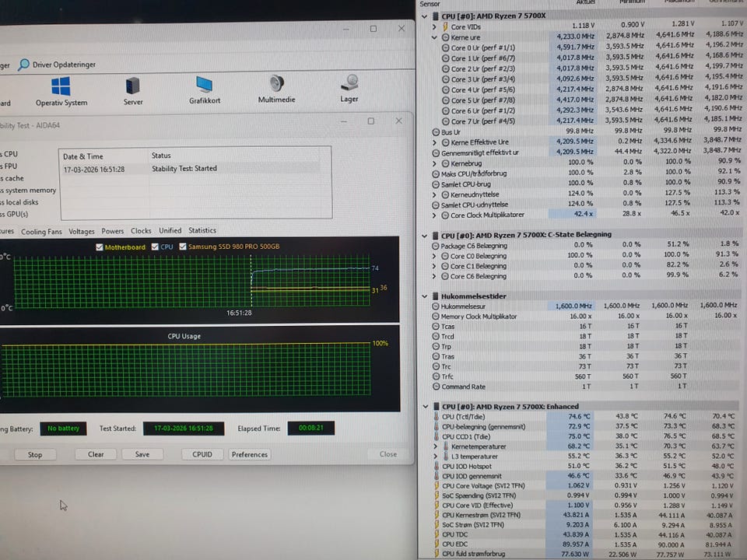The height and width of the screenshot is (560, 747).
Task: Stop the running stability test
Action: 35,455
